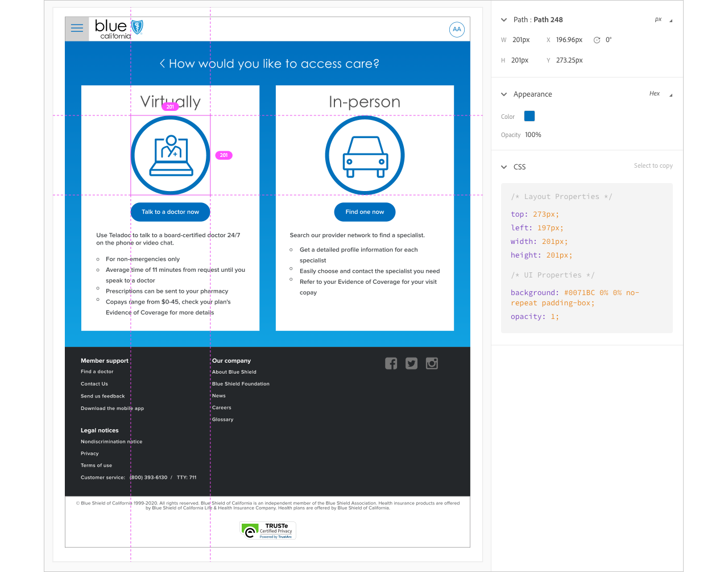Click Our company footer heading

pyautogui.click(x=231, y=361)
